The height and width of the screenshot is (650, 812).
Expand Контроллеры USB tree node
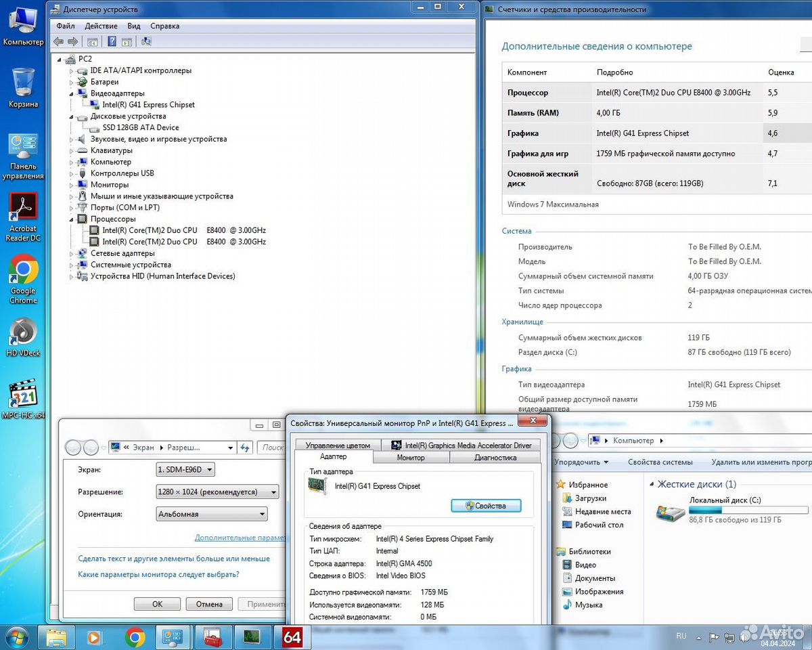[x=71, y=173]
